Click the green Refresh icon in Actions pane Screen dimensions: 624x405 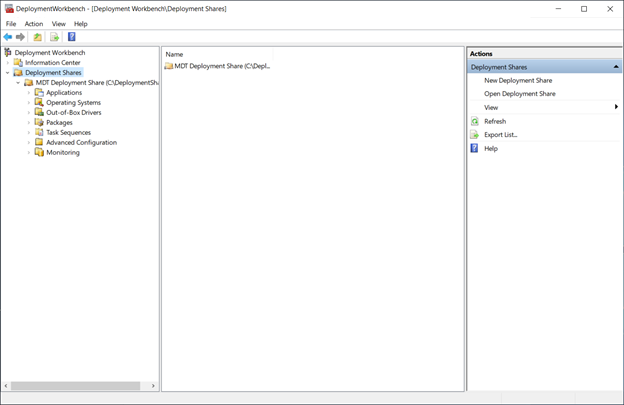pos(474,121)
